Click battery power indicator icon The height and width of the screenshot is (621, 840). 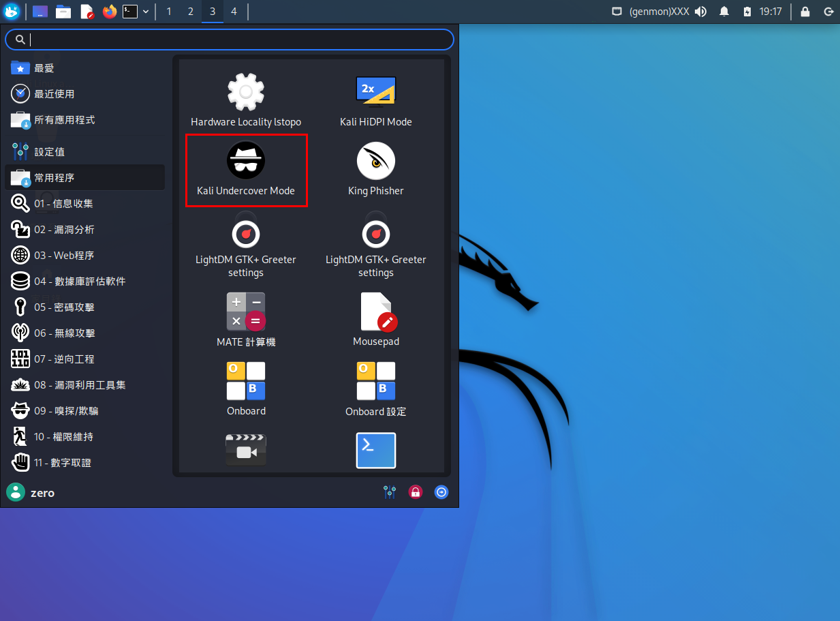pos(747,12)
